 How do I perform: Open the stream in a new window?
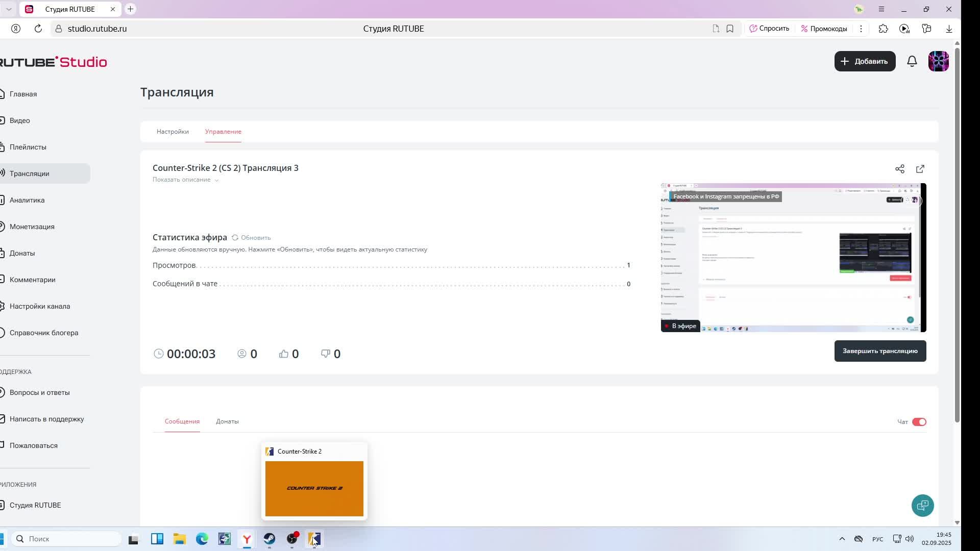(920, 169)
